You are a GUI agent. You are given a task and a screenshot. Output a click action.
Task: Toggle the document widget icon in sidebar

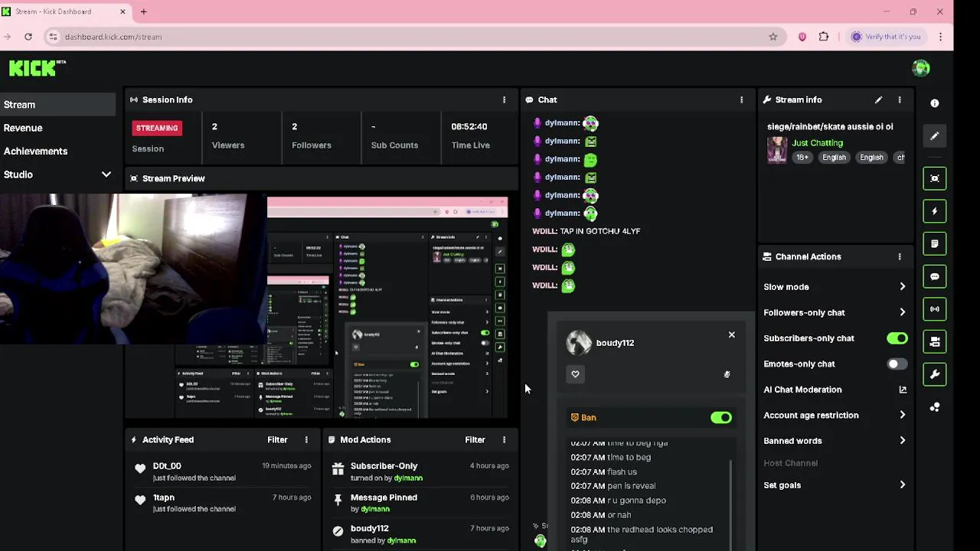click(x=934, y=244)
